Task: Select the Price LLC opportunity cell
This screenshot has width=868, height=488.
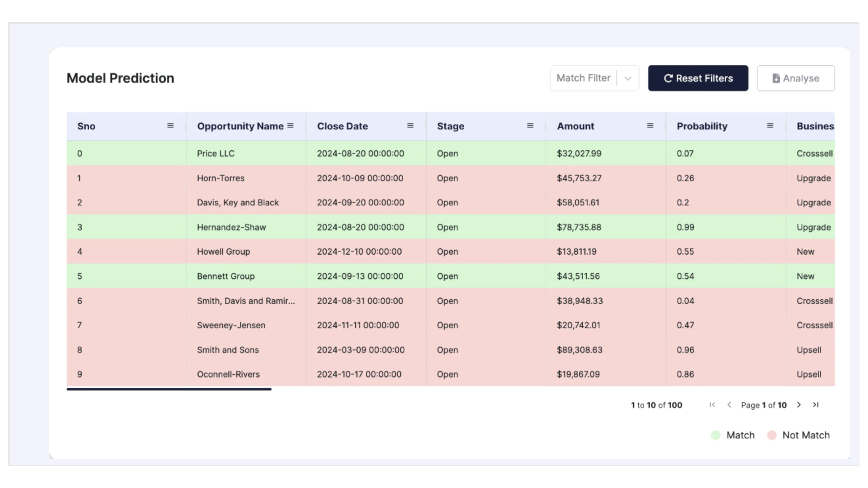Action: pyautogui.click(x=216, y=154)
